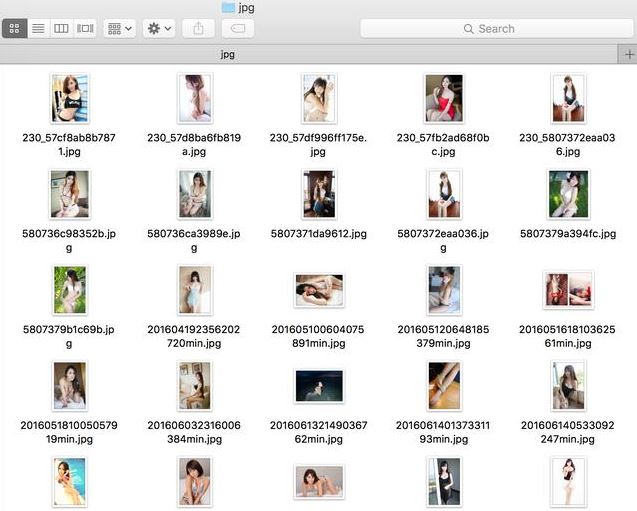Select file 230_57df996ff175e.jpg thumbnail
The height and width of the screenshot is (511, 637).
point(319,98)
